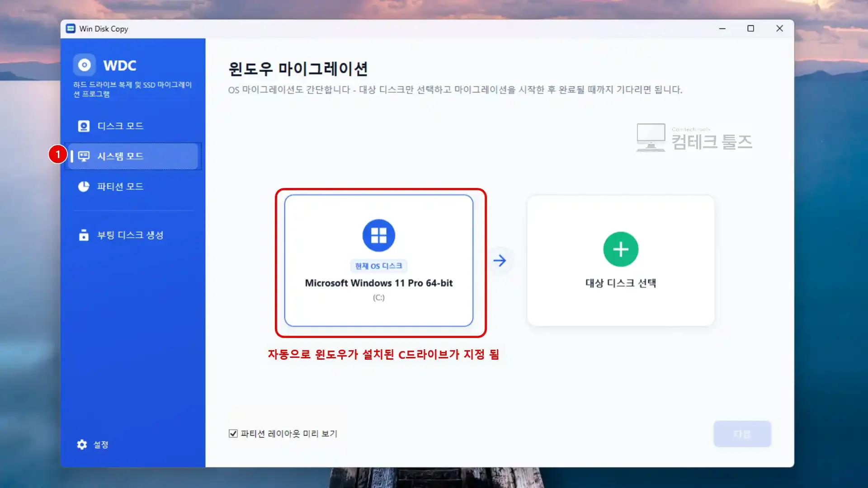Click the arrow between source and target
This screenshot has width=868, height=488.
click(500, 261)
